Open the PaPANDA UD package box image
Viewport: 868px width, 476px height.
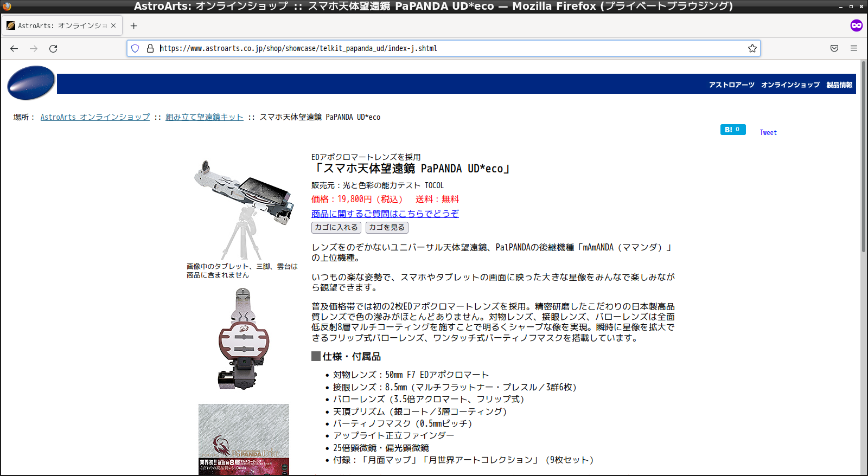tap(244, 439)
